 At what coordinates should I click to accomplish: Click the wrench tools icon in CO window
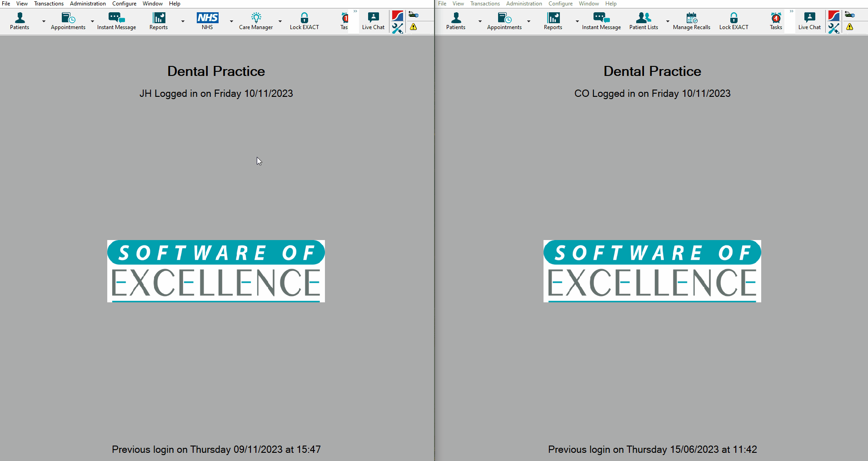834,28
